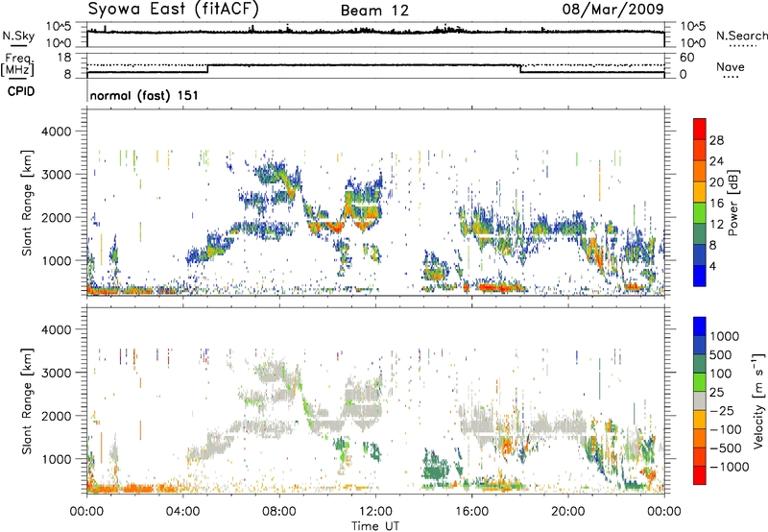Viewport: 768px width, 532px height.
Task: Click the "100" label on Velocity colour bar
Action: [721, 374]
